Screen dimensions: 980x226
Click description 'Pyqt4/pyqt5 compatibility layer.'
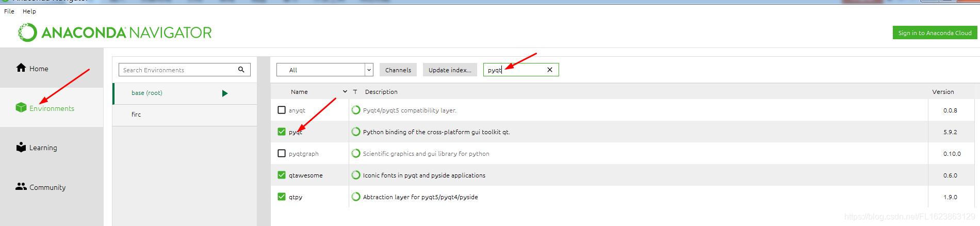pyautogui.click(x=410, y=110)
